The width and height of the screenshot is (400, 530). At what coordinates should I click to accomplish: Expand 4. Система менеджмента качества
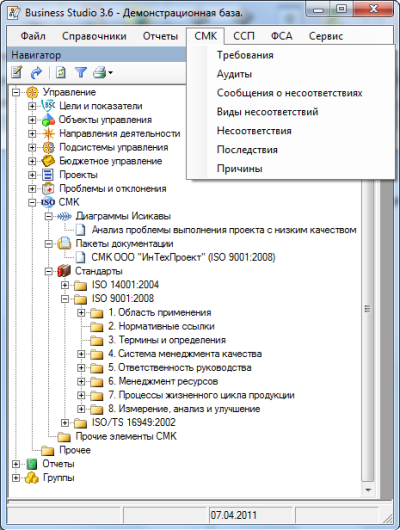click(x=81, y=354)
